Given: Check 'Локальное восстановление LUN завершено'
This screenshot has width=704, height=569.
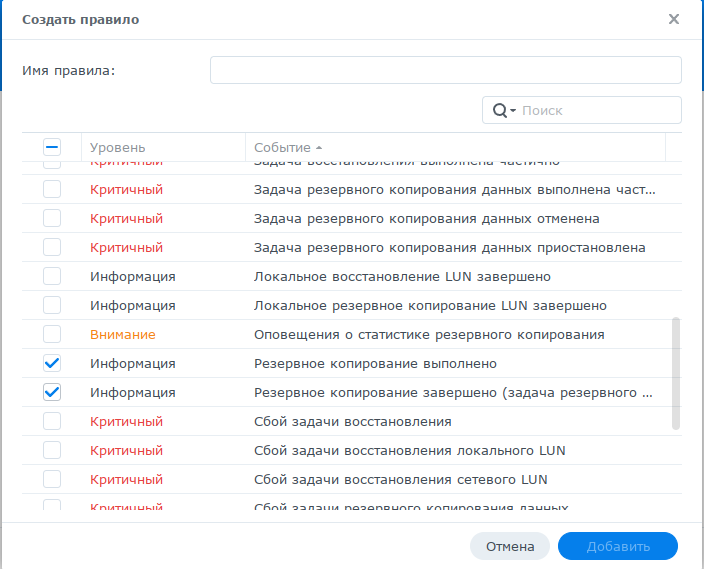Looking at the screenshot, I should pos(52,276).
